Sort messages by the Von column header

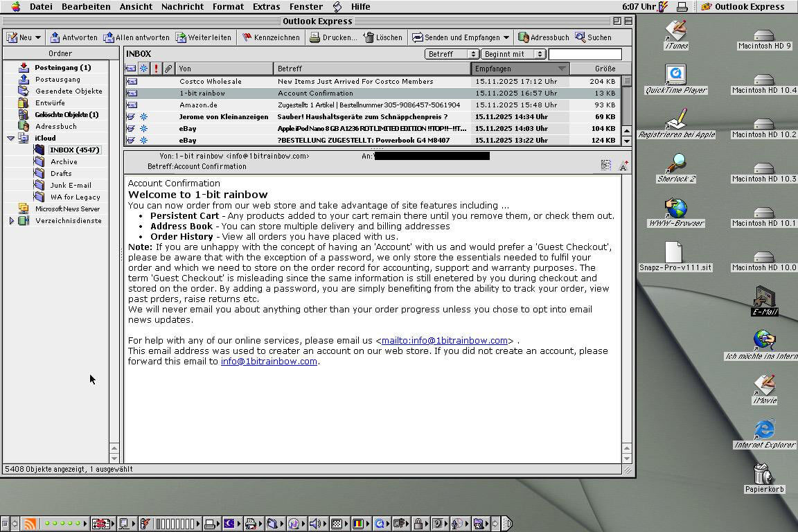[224, 69]
